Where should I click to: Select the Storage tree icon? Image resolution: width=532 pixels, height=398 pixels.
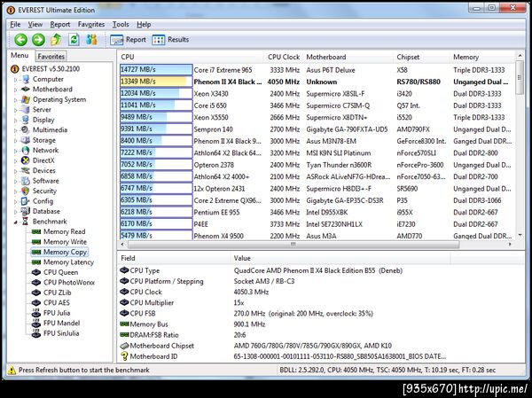[25, 140]
